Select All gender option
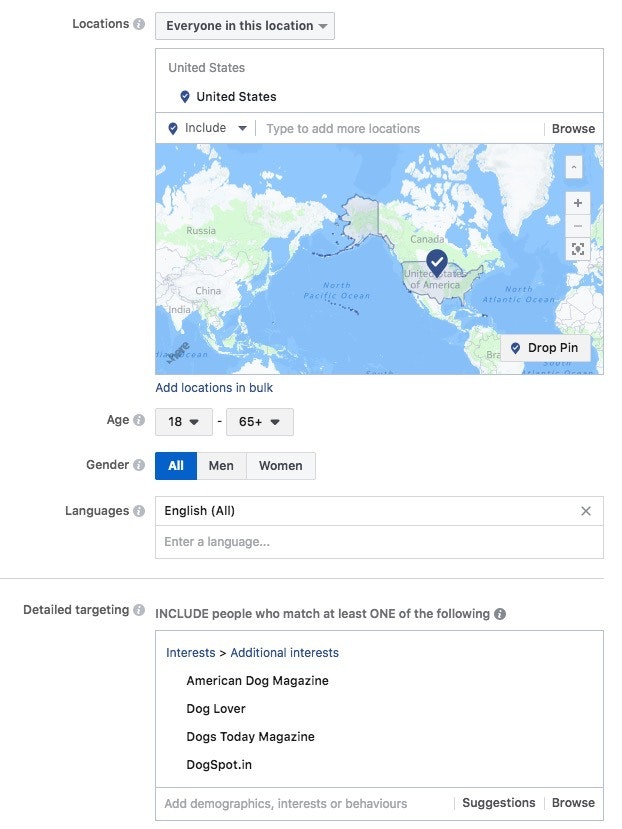The height and width of the screenshot is (829, 622). [x=176, y=466]
